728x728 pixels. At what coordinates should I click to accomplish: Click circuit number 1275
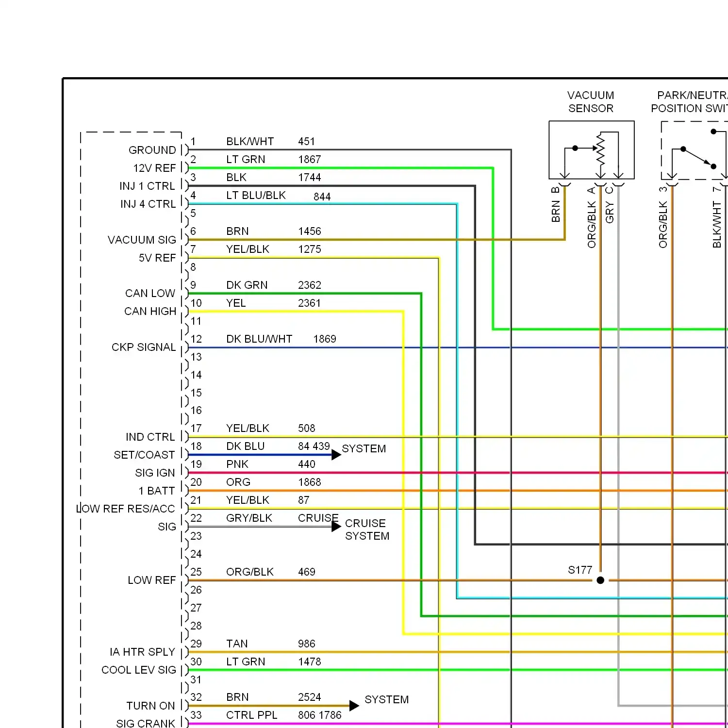click(x=310, y=249)
